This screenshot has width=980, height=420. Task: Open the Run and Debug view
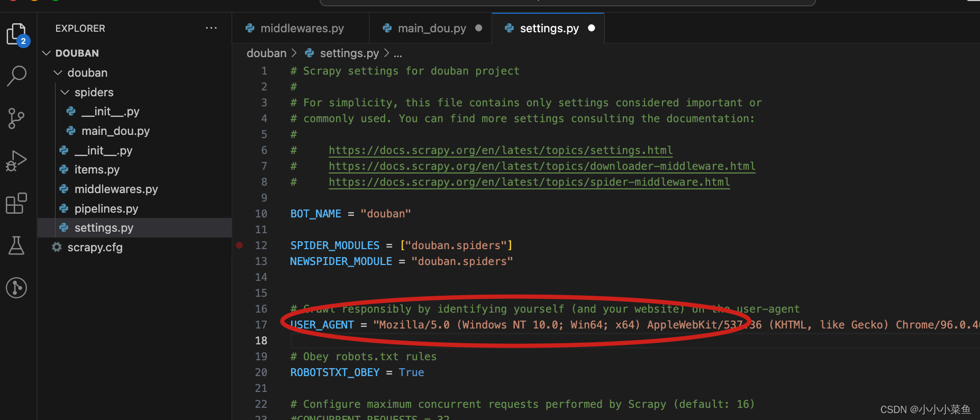click(x=16, y=161)
